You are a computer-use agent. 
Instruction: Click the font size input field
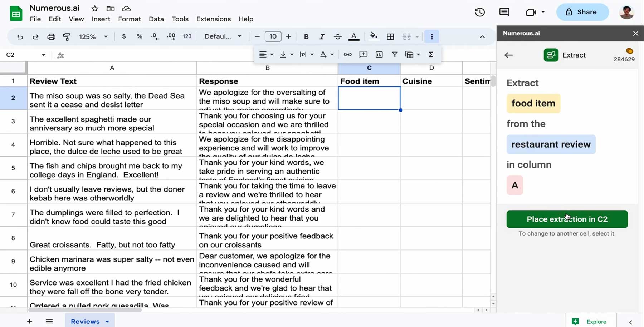(x=273, y=36)
